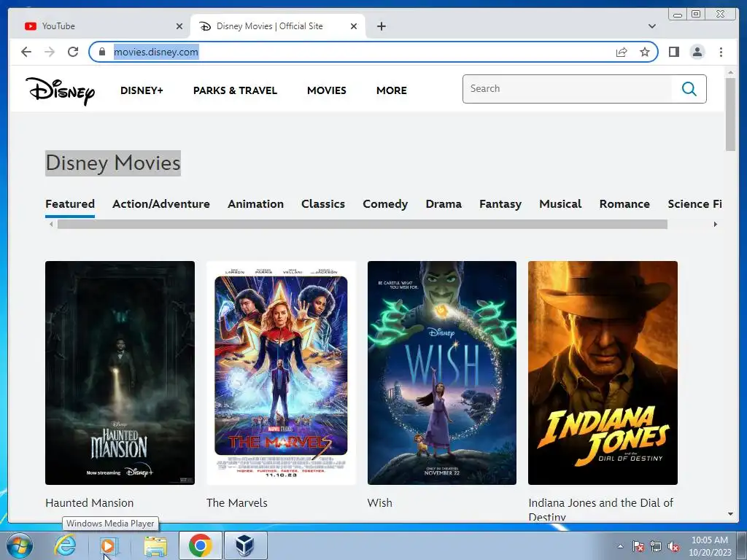747x560 pixels.
Task: Open the MORE navigation menu
Action: pyautogui.click(x=392, y=90)
